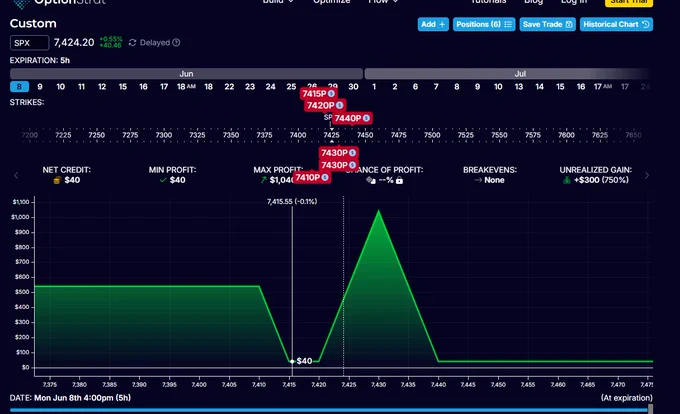Choose the Jul 1 expiration date

tap(374, 87)
